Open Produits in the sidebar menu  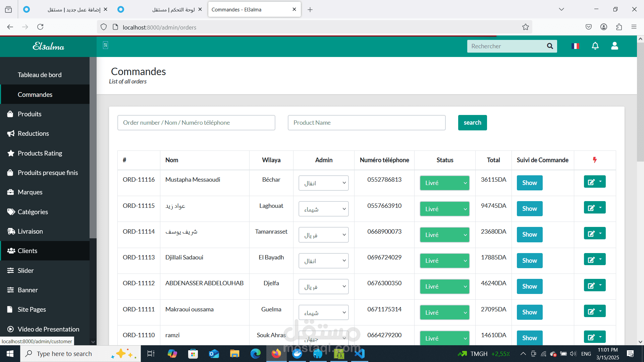(30, 114)
